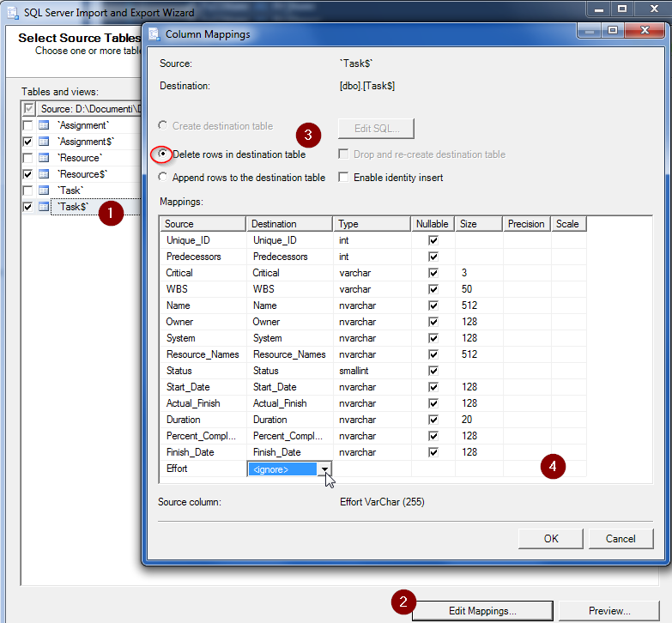The image size is (672, 623).
Task: Click the table icon beside `Resource`
Action: pyautogui.click(x=44, y=158)
